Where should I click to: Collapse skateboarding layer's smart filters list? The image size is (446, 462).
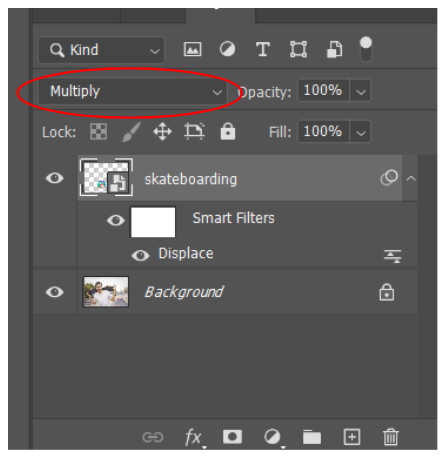click(x=411, y=179)
